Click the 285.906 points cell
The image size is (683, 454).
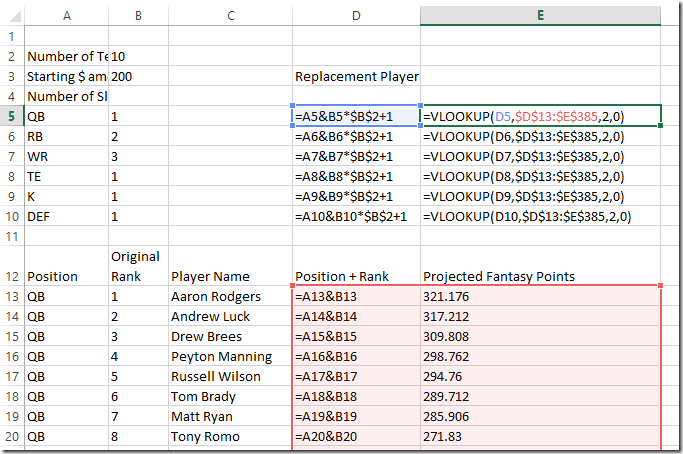tap(541, 417)
